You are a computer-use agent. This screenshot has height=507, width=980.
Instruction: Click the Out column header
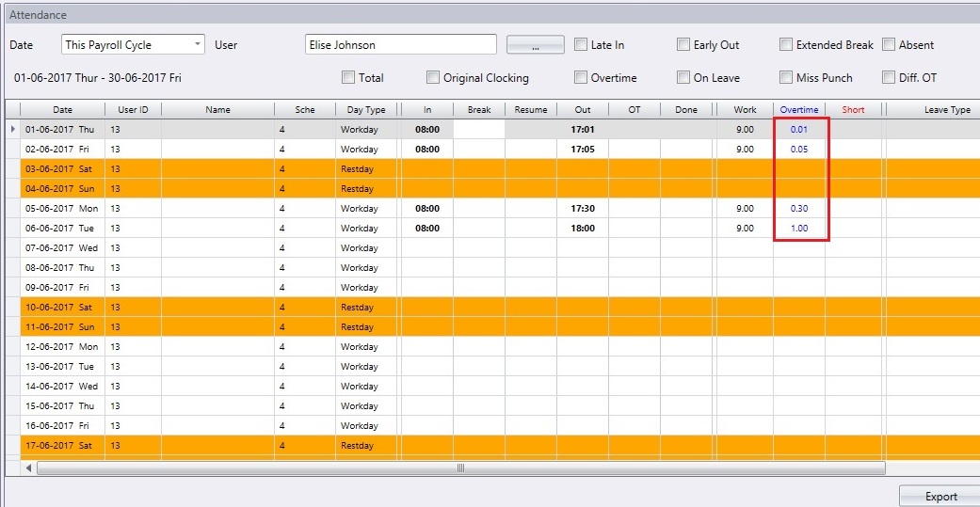(x=583, y=110)
